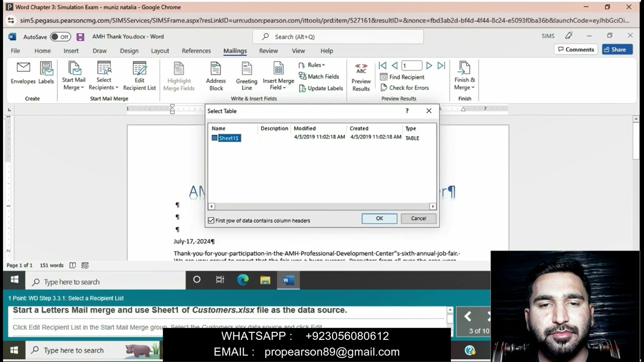
Task: Go to next record arrow
Action: click(x=429, y=65)
